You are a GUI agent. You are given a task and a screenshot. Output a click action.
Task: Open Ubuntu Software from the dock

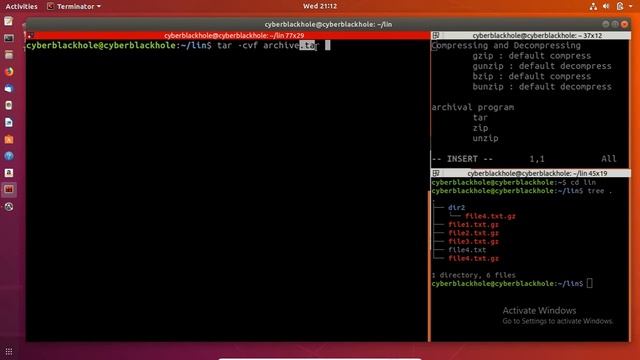tap(9, 139)
